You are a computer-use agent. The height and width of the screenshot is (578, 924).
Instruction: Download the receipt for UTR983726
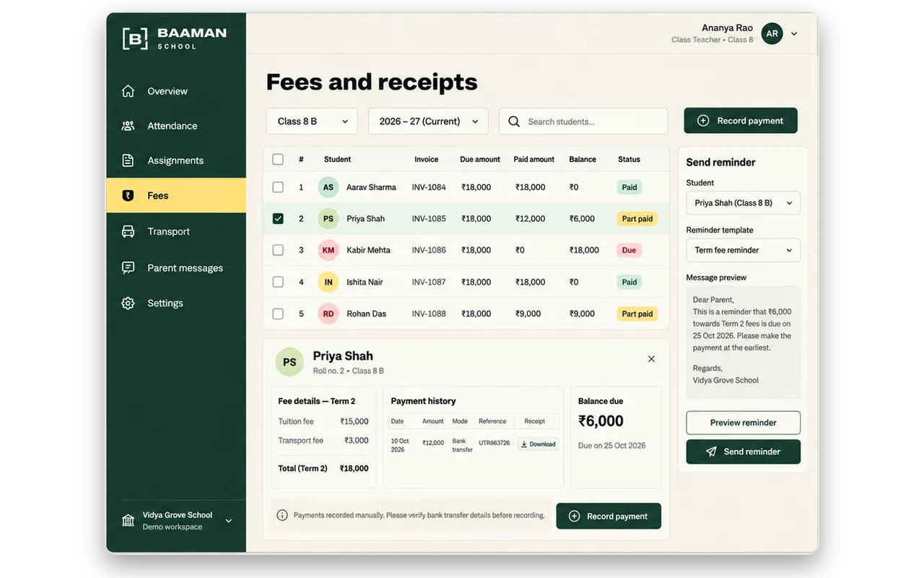[539, 444]
